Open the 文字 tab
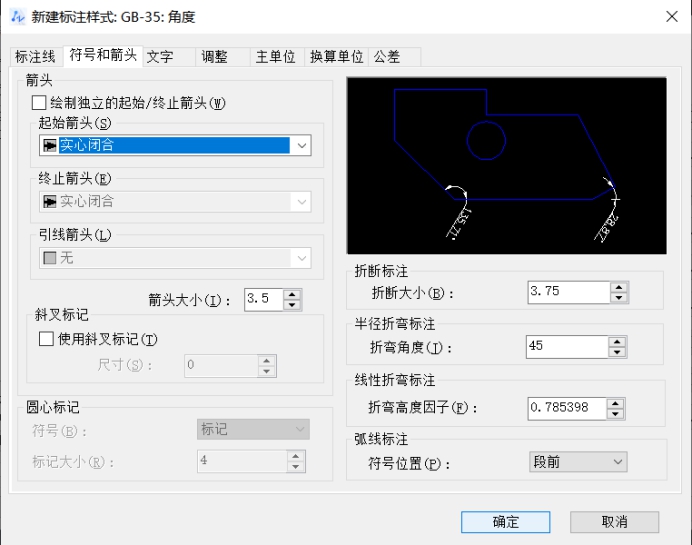This screenshot has height=545, width=692. click(x=160, y=57)
